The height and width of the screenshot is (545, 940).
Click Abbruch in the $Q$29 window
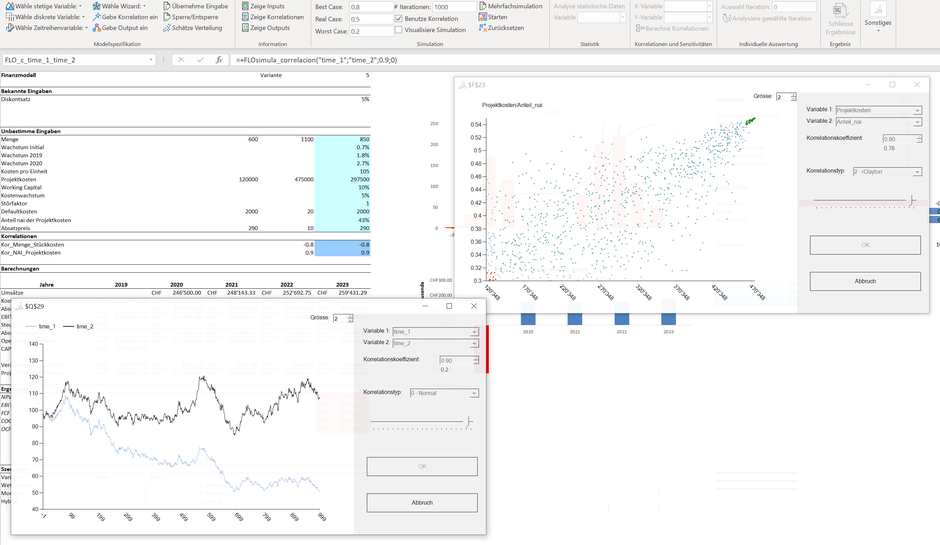tap(422, 502)
